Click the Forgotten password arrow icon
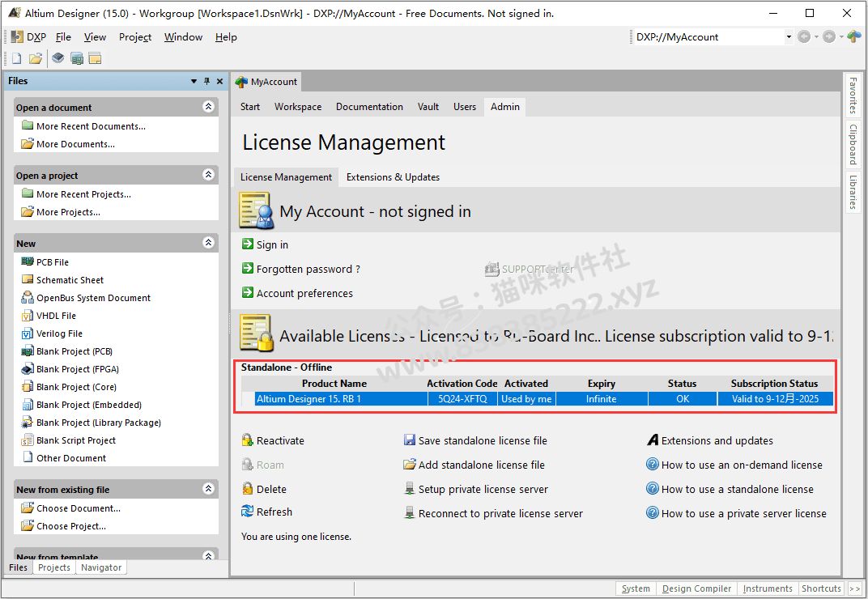The height and width of the screenshot is (599, 868). click(248, 269)
